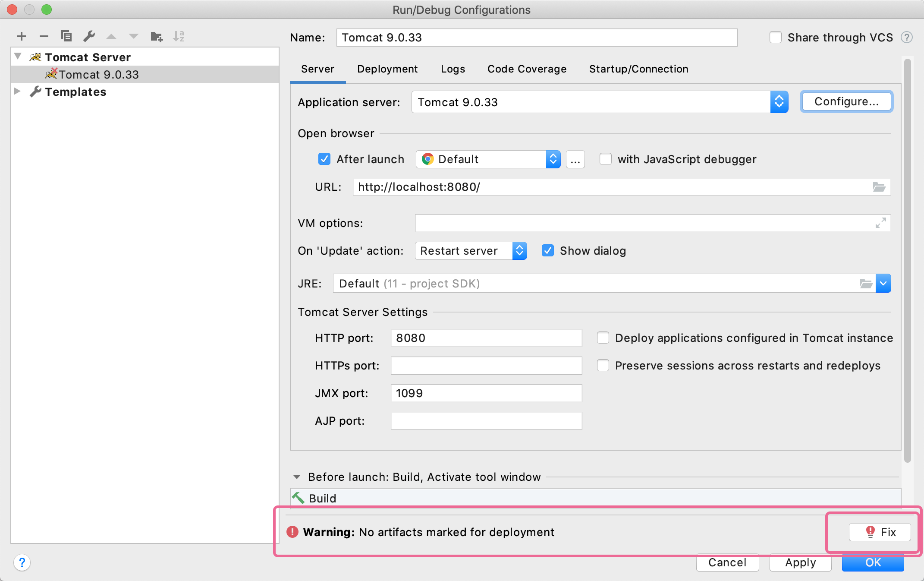Switch to Deployment tab
The width and height of the screenshot is (924, 581).
tap(387, 69)
